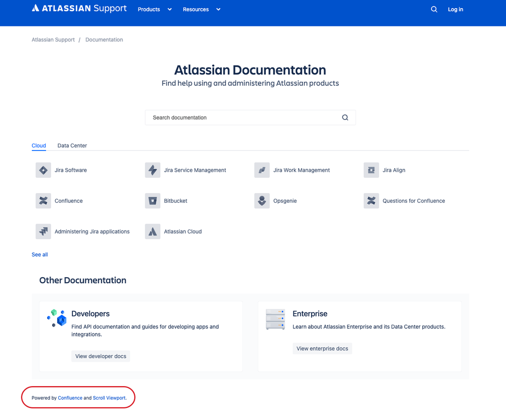Click the Jira Work Management icon

[x=262, y=170]
